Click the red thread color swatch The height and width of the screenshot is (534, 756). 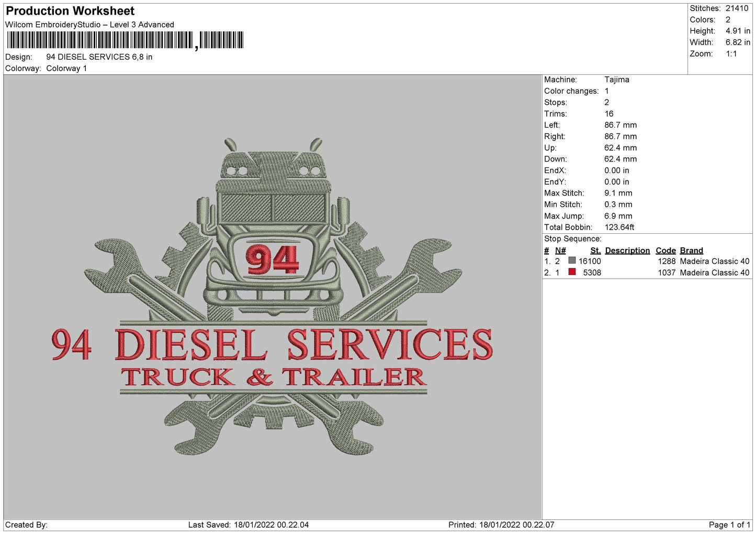[x=572, y=272]
